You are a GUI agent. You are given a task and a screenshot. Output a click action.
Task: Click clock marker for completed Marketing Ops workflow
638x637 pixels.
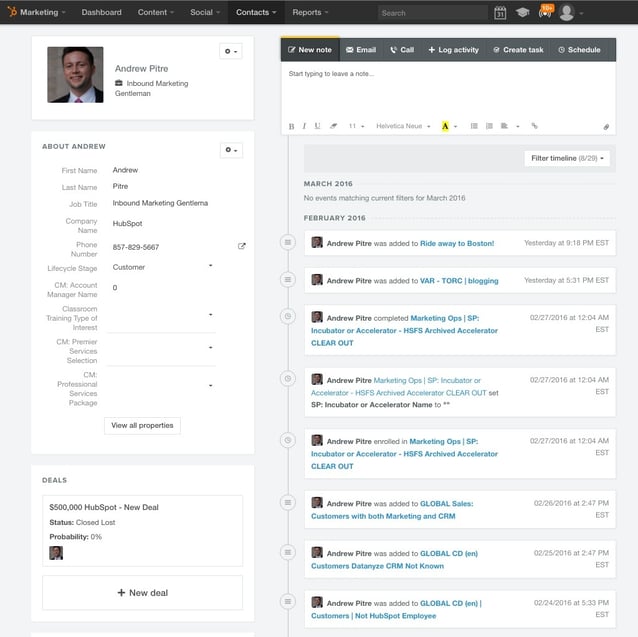[x=288, y=316]
